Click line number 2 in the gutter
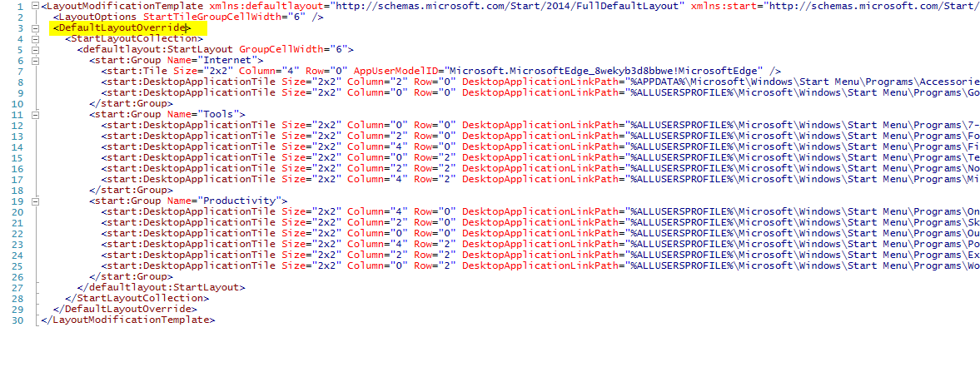The image size is (980, 382). (x=20, y=17)
